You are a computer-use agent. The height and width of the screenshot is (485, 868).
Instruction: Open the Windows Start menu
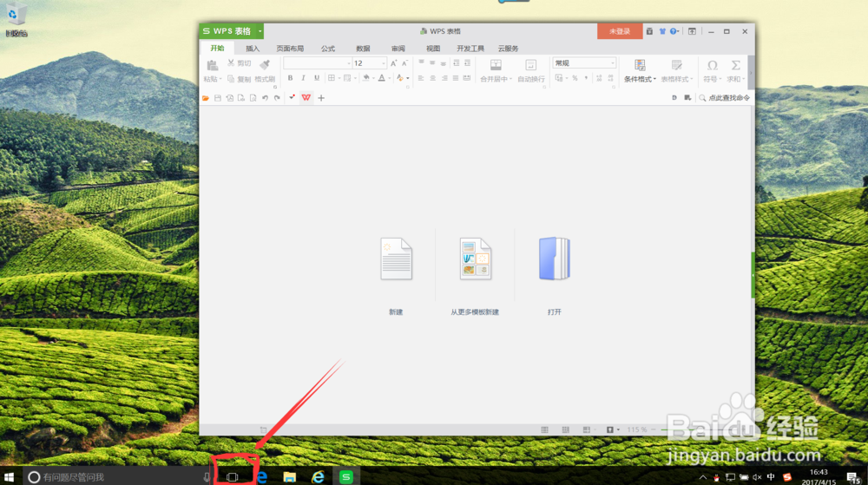[10, 476]
